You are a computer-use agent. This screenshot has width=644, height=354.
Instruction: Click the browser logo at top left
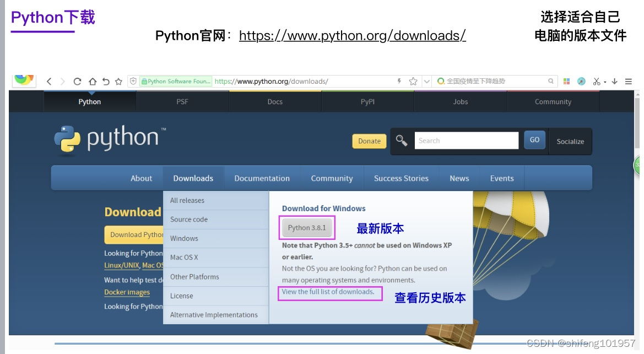(24, 79)
